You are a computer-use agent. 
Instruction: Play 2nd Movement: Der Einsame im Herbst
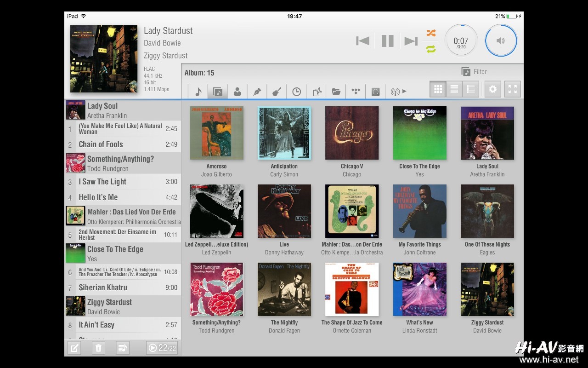123,235
